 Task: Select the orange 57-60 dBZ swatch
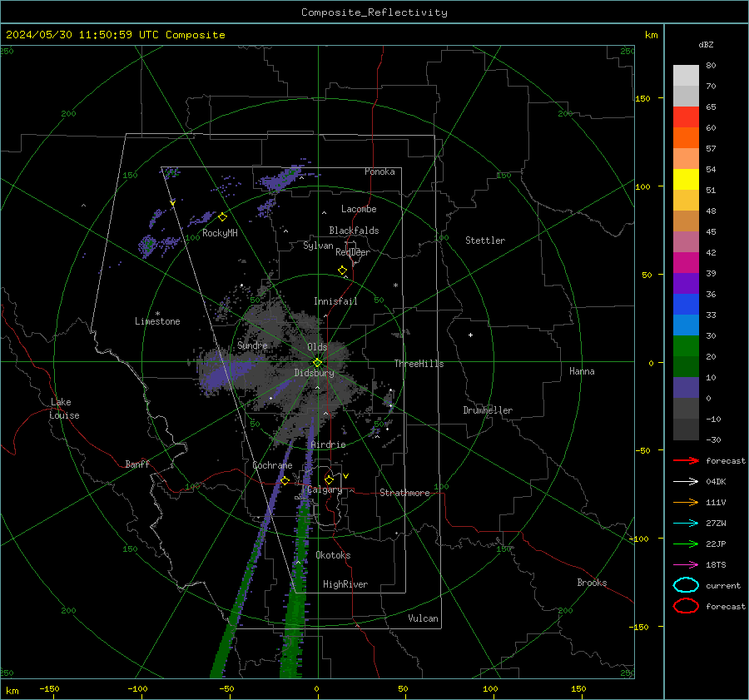click(x=686, y=138)
